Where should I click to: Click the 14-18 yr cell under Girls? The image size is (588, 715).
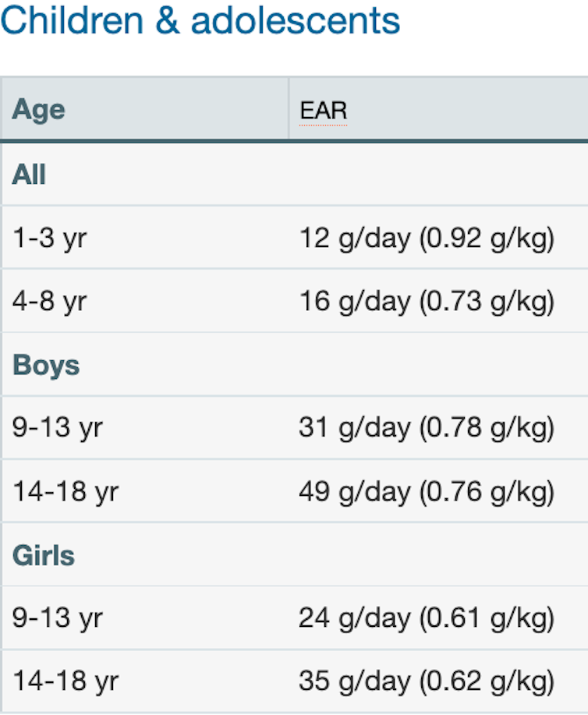(65, 681)
